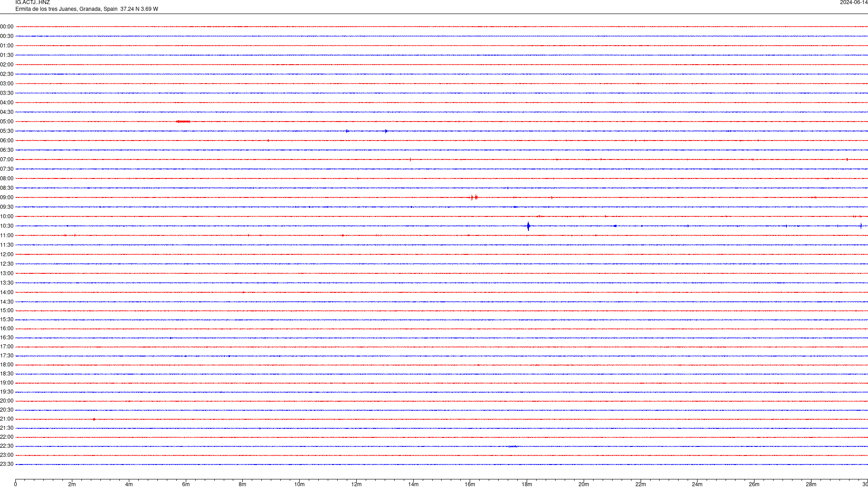Click the 12:00 trace time label
The width and height of the screenshot is (868, 488).
pyautogui.click(x=7, y=254)
